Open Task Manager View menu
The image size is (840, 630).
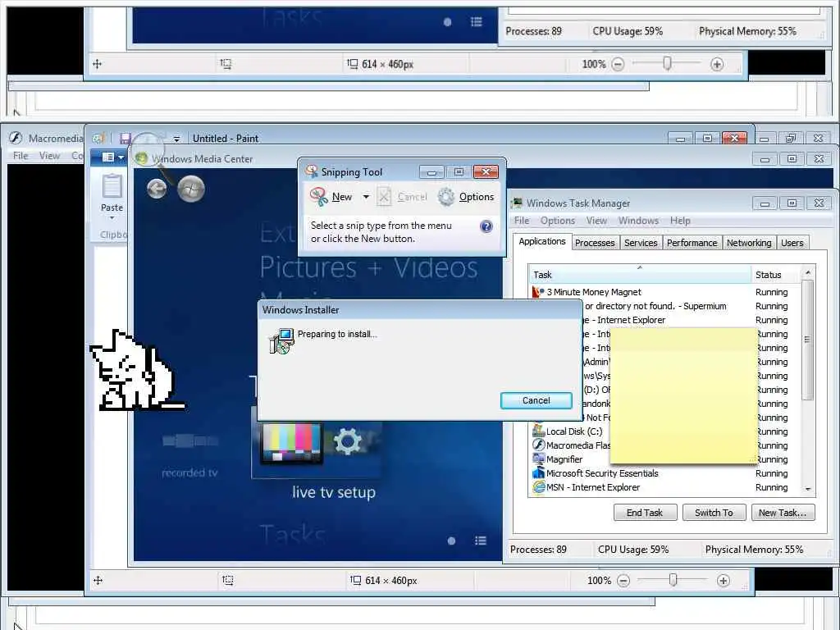click(x=596, y=220)
